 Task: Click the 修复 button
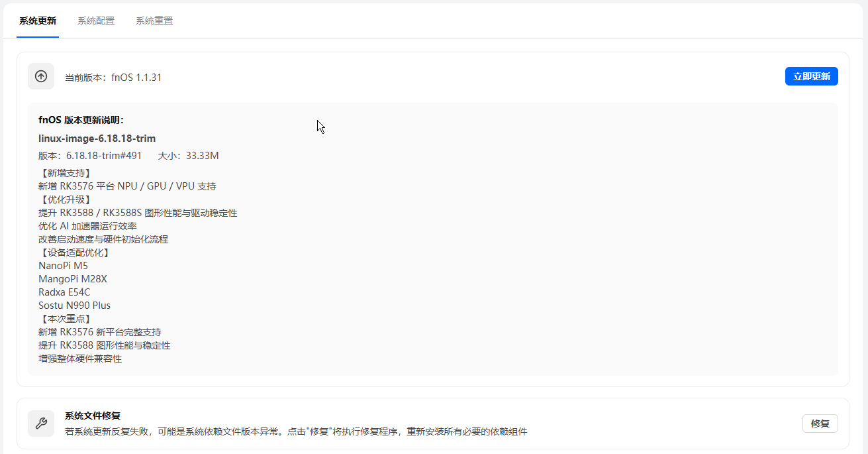[x=820, y=424]
